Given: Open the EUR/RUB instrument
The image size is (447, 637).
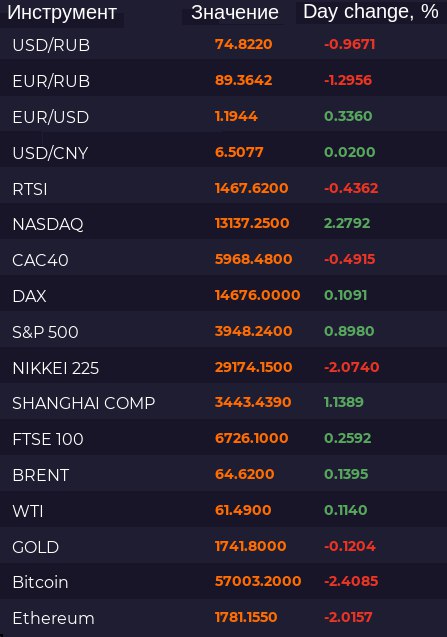Looking at the screenshot, I should (224, 80).
